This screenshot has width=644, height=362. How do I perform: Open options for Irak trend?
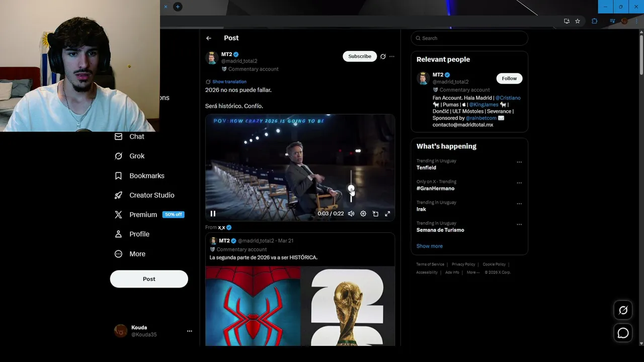[x=519, y=204]
